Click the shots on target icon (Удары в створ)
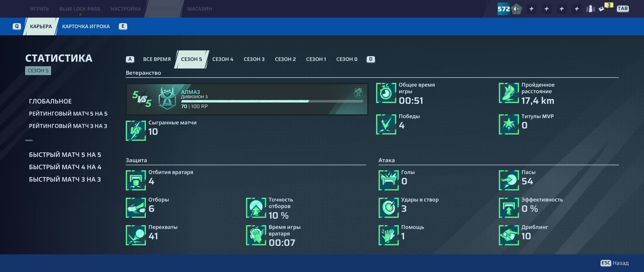 click(x=389, y=208)
